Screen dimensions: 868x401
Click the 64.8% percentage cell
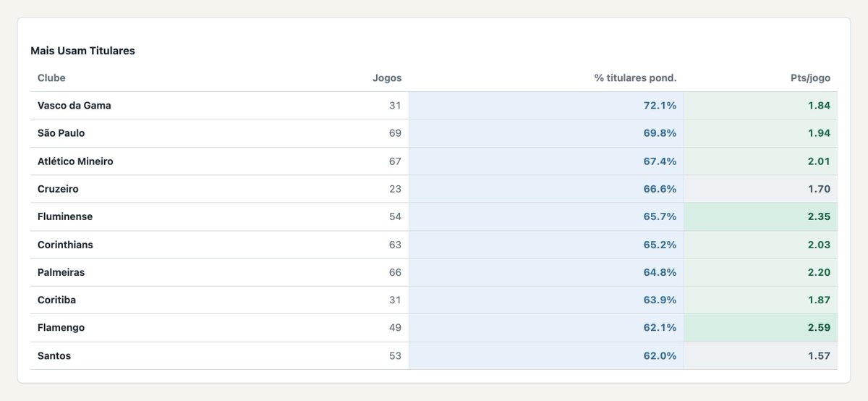click(x=546, y=272)
